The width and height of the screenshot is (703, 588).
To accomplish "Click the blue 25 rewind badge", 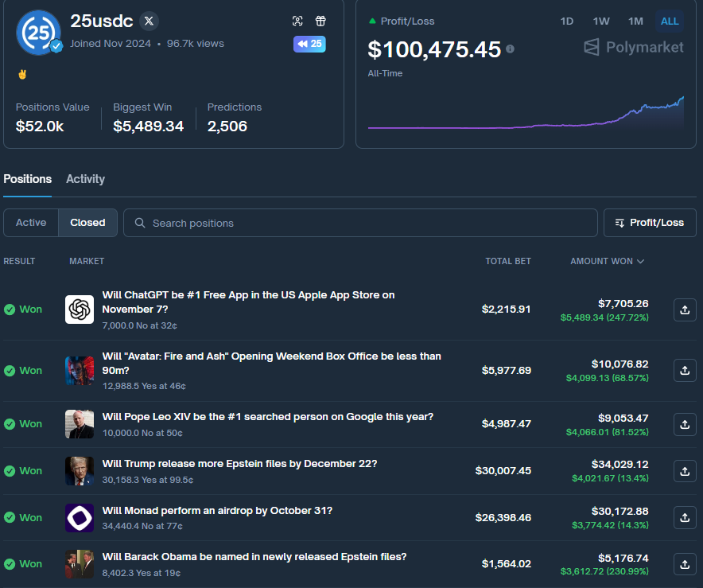I will point(309,44).
